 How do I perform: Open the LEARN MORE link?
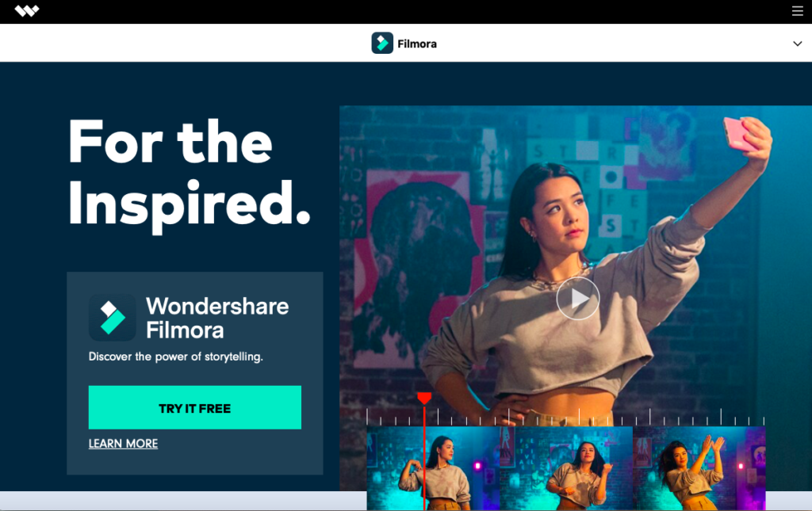coord(123,444)
